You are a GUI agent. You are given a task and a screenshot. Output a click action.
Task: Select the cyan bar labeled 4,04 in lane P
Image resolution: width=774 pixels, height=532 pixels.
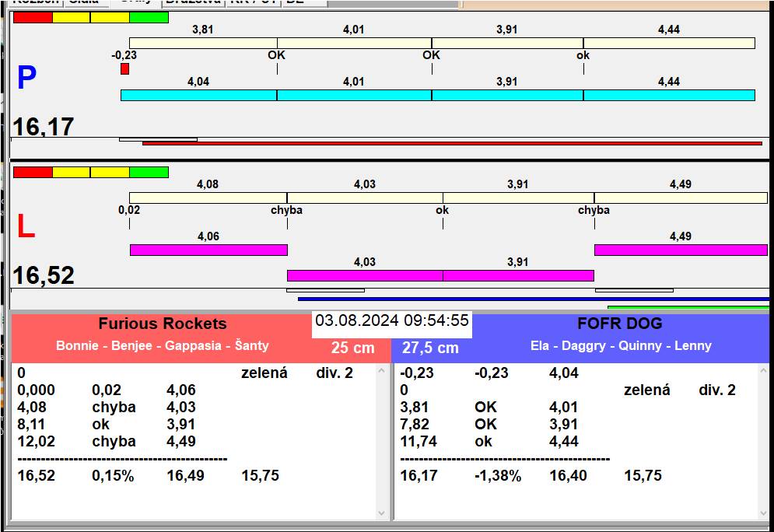(198, 95)
